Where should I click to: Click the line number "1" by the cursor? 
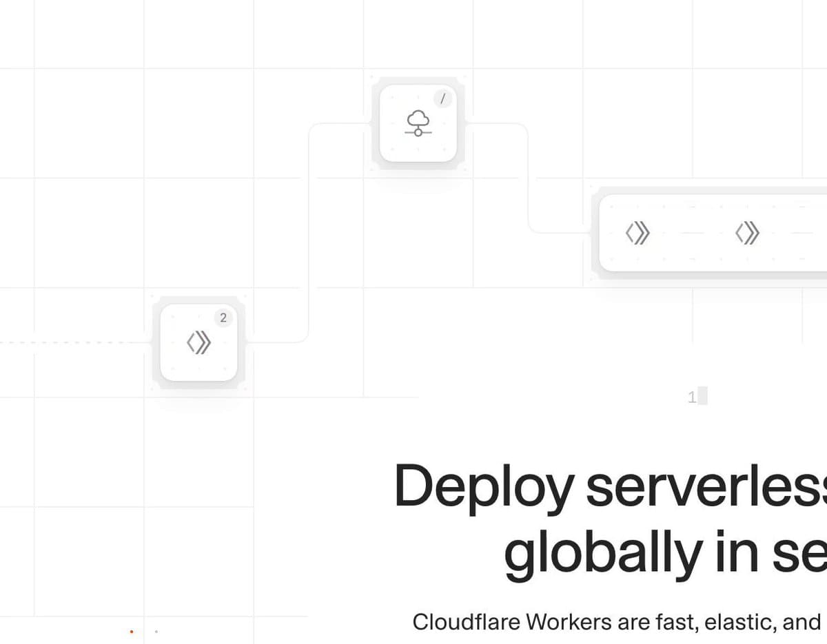692,397
